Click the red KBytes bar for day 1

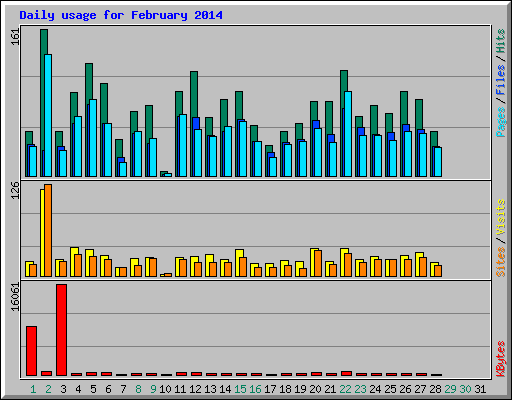tap(31, 351)
